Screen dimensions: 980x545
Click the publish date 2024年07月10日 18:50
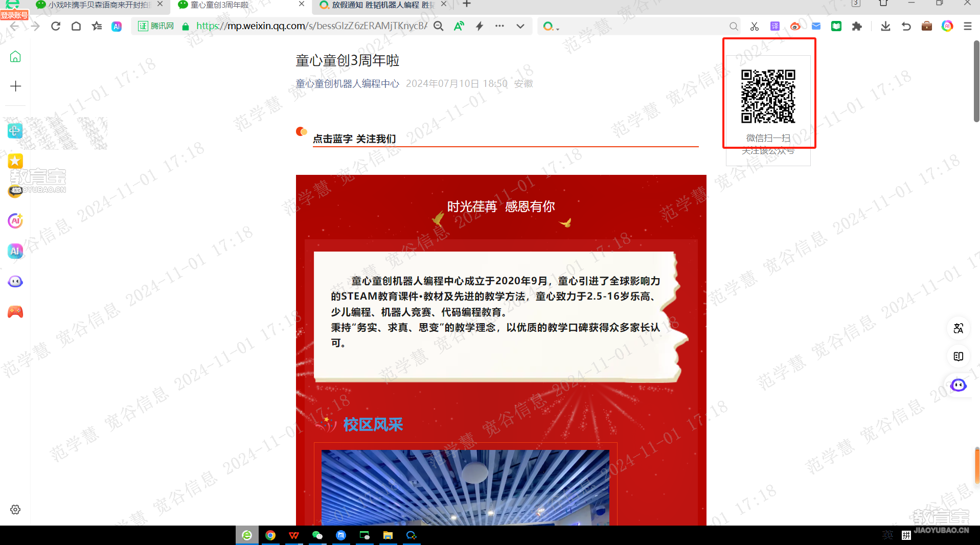click(x=457, y=83)
